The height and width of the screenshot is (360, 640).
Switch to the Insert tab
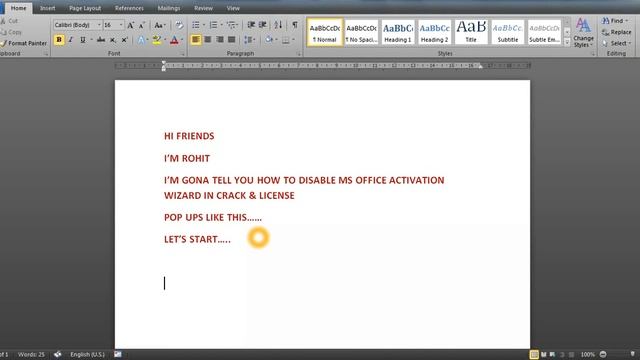coord(47,8)
